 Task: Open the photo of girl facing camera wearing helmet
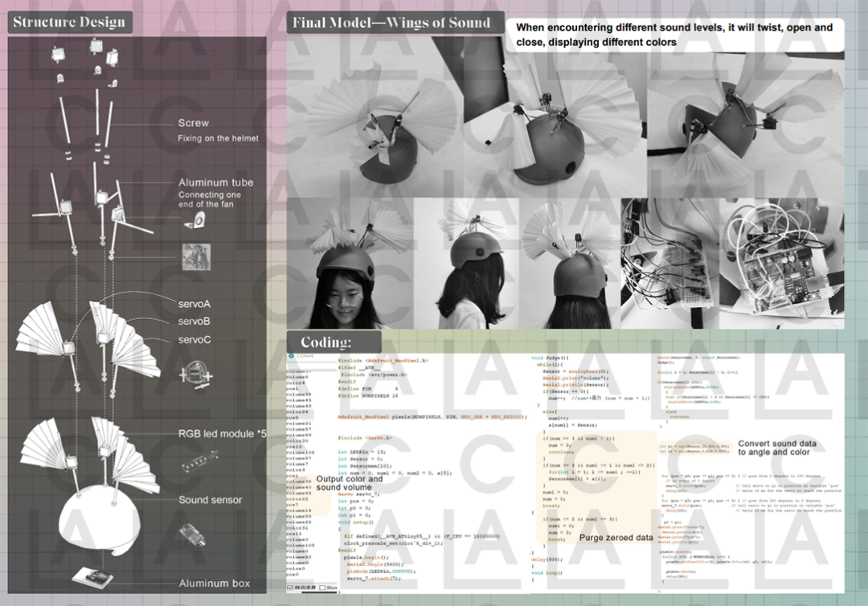click(x=350, y=264)
